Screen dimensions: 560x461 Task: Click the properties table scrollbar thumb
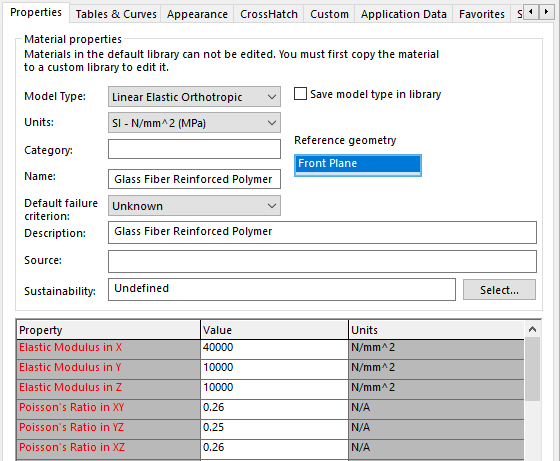pos(532,369)
